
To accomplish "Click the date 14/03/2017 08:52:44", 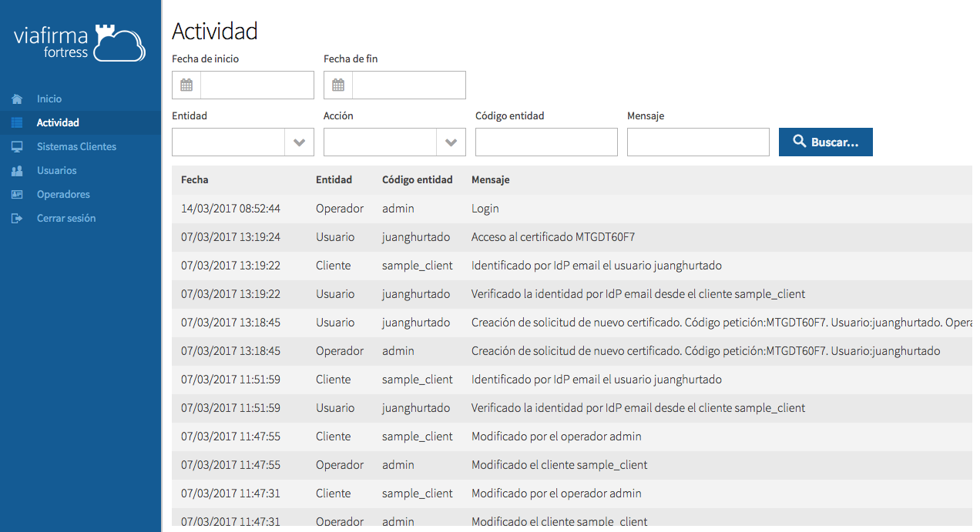I will (x=230, y=209).
